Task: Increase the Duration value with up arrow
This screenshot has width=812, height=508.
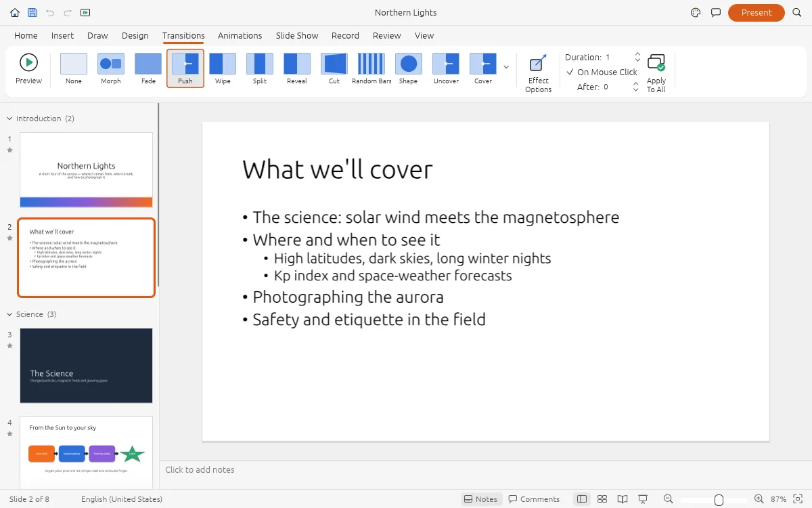Action: point(637,54)
